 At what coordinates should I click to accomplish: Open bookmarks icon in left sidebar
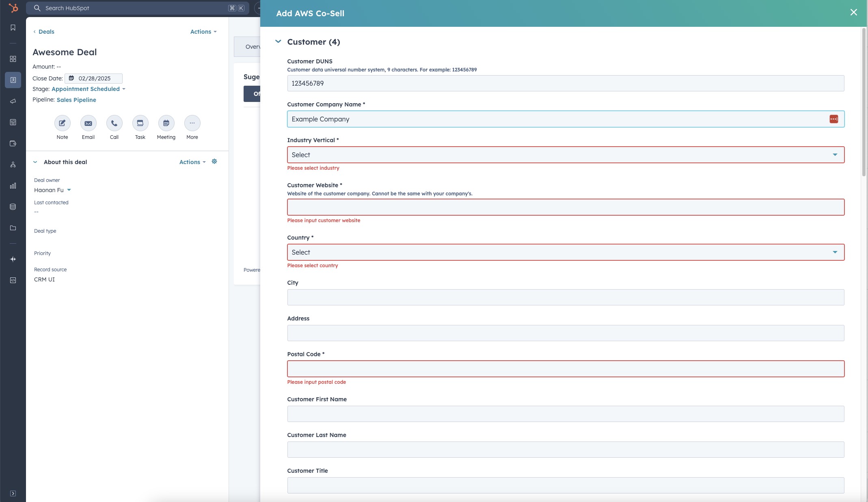(13, 28)
